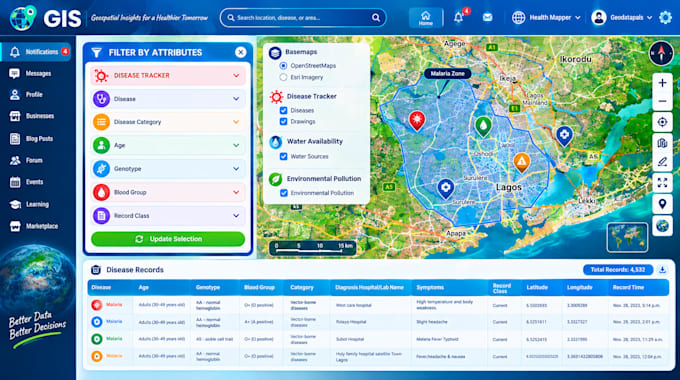Open the map layers tool
Screen dimensions: 680x380
point(662,143)
